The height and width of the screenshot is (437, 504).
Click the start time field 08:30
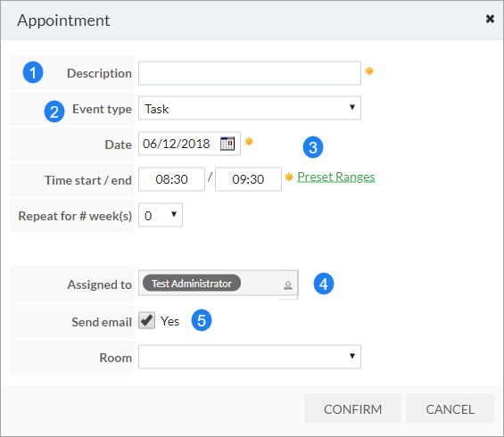click(x=171, y=179)
